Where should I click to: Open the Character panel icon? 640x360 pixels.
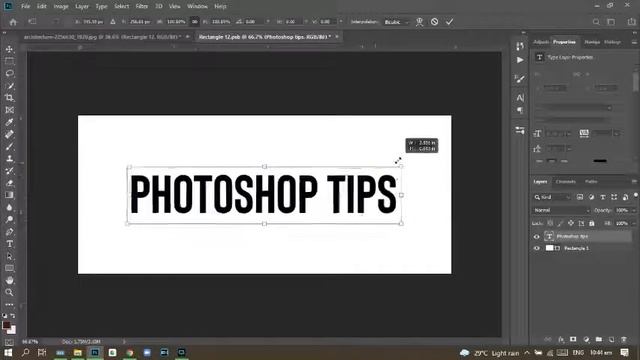click(520, 98)
